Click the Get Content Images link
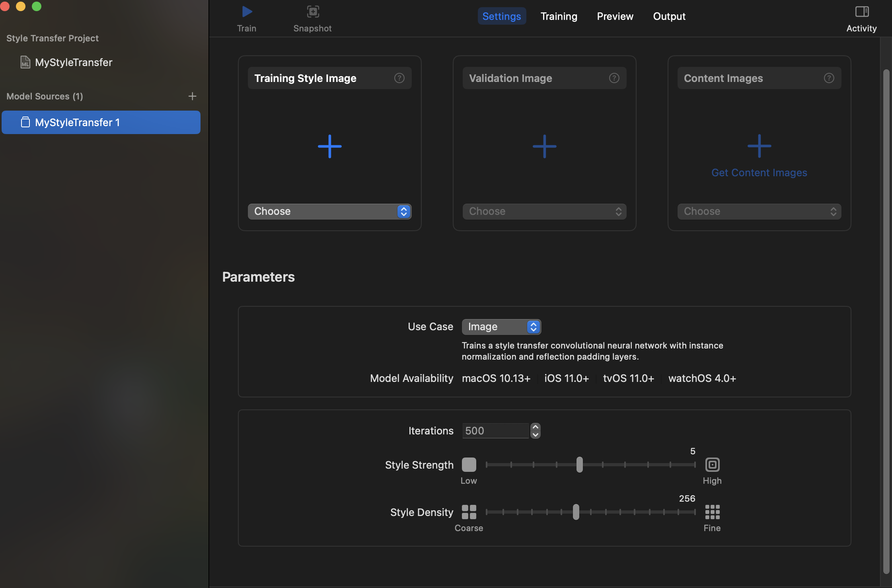Viewport: 892px width, 588px height. (759, 173)
